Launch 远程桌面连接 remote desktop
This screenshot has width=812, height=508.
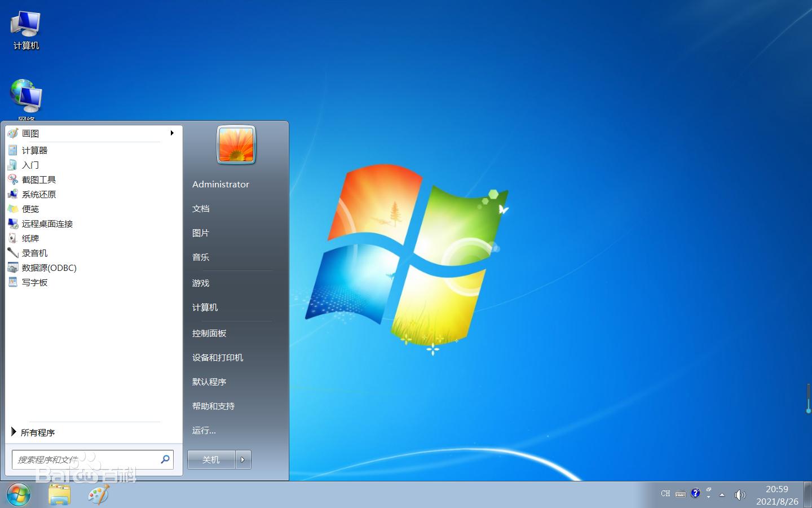47,224
